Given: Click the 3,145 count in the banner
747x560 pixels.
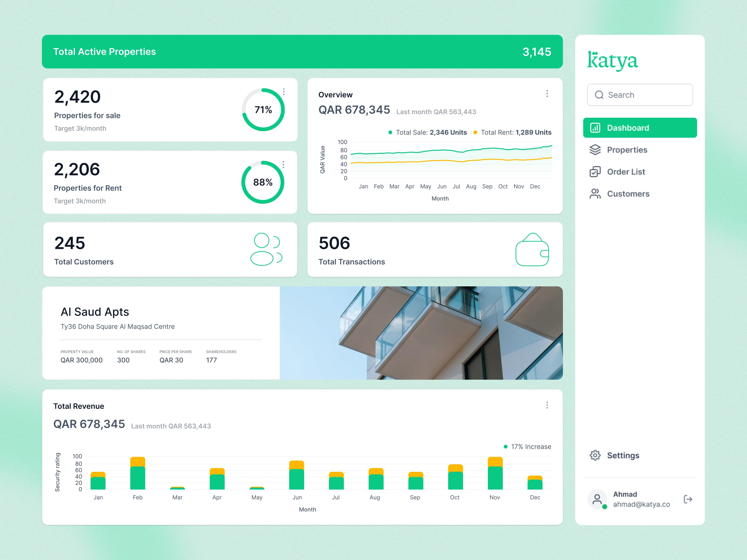Looking at the screenshot, I should coord(537,52).
